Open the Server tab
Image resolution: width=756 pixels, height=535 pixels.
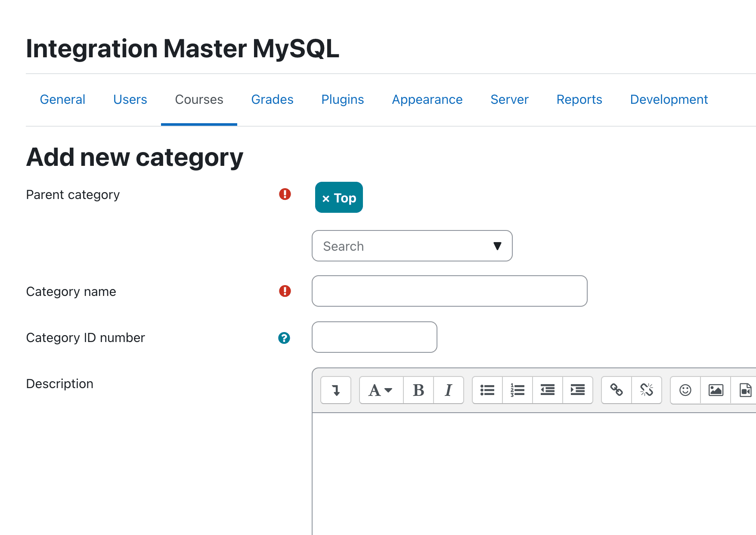509,100
